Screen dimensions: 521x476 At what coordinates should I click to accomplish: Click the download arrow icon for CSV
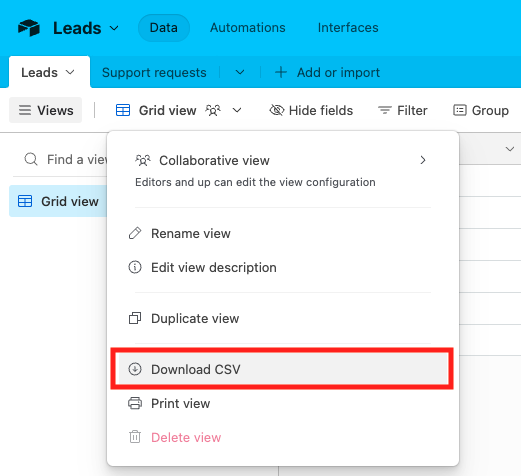click(135, 369)
